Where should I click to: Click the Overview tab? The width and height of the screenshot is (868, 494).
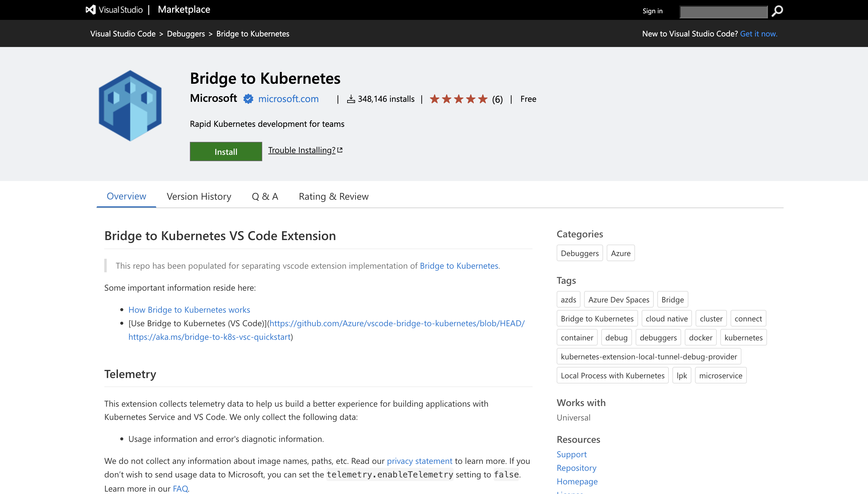[x=126, y=195]
